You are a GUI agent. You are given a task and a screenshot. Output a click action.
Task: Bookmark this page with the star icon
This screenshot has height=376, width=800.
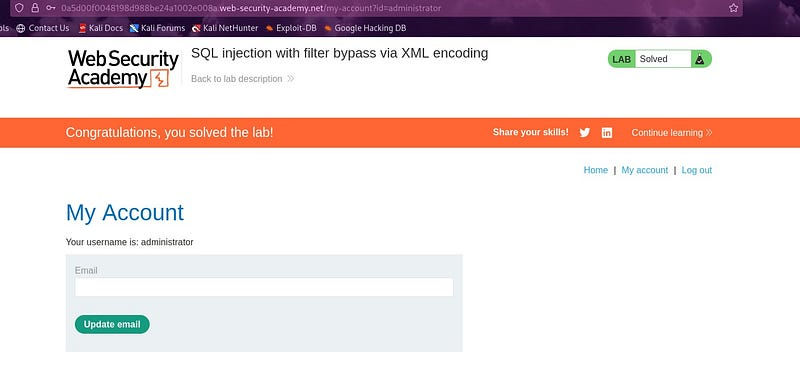pyautogui.click(x=733, y=8)
